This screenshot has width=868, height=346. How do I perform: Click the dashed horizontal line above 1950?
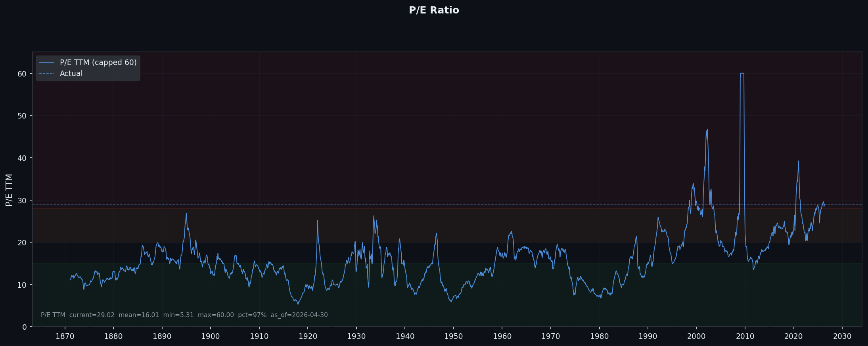coord(453,204)
